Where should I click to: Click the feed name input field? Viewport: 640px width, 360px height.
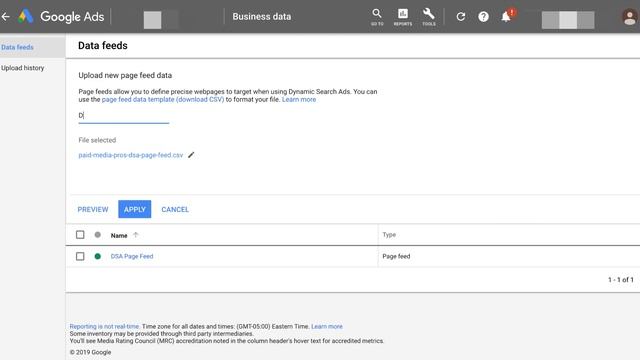[124, 116]
